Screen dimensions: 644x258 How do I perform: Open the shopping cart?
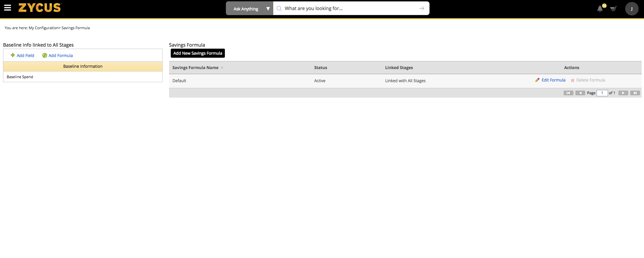[613, 9]
